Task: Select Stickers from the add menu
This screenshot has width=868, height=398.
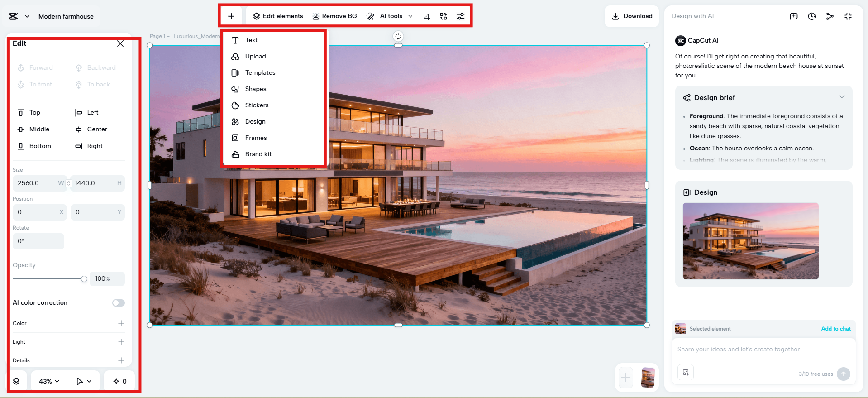Action: [x=257, y=105]
